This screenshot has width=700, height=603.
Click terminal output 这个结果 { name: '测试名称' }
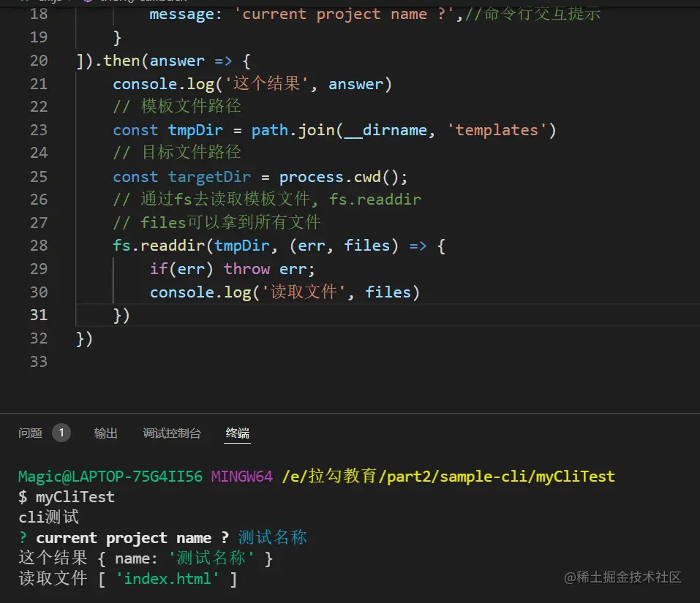[x=146, y=558]
